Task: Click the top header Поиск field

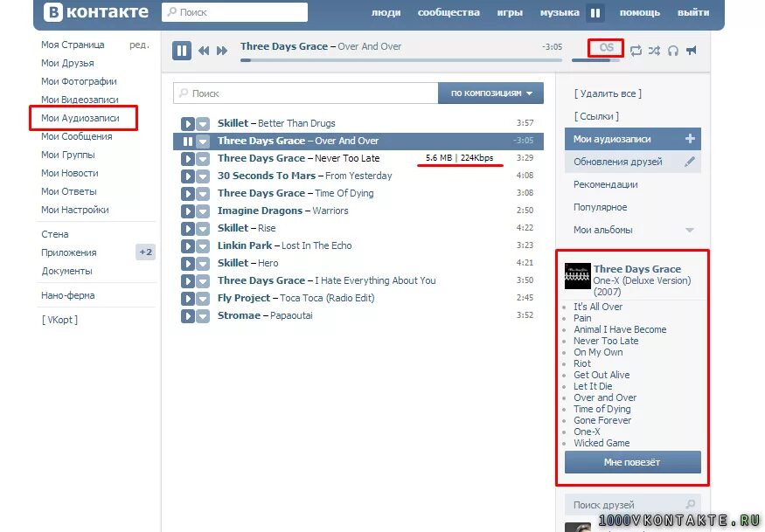Action: 234,12
